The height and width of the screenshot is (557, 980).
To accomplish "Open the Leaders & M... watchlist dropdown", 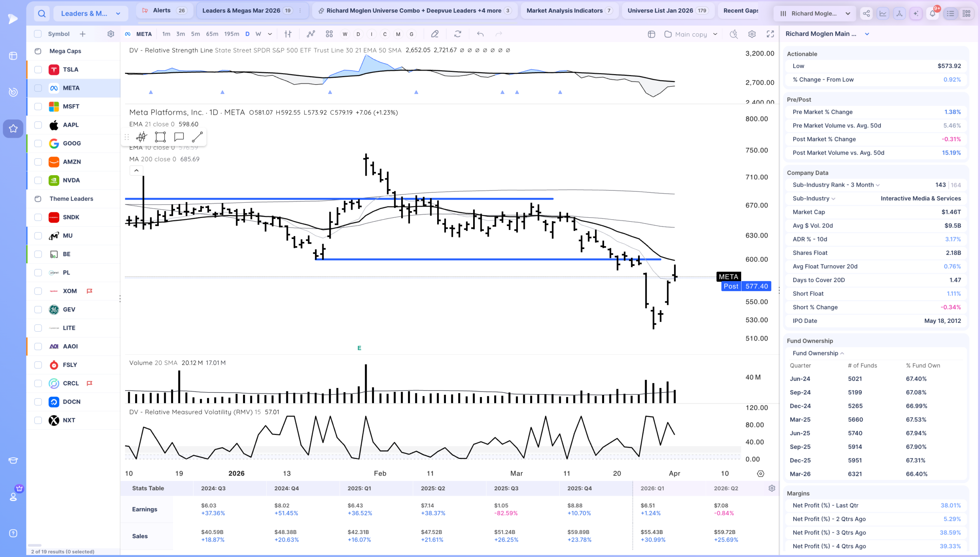I will coord(91,14).
